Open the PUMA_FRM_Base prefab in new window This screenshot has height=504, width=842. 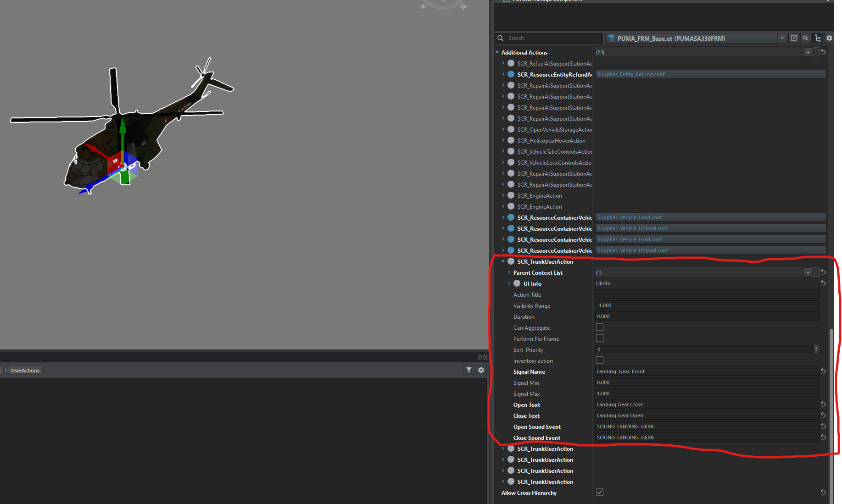[x=794, y=38]
